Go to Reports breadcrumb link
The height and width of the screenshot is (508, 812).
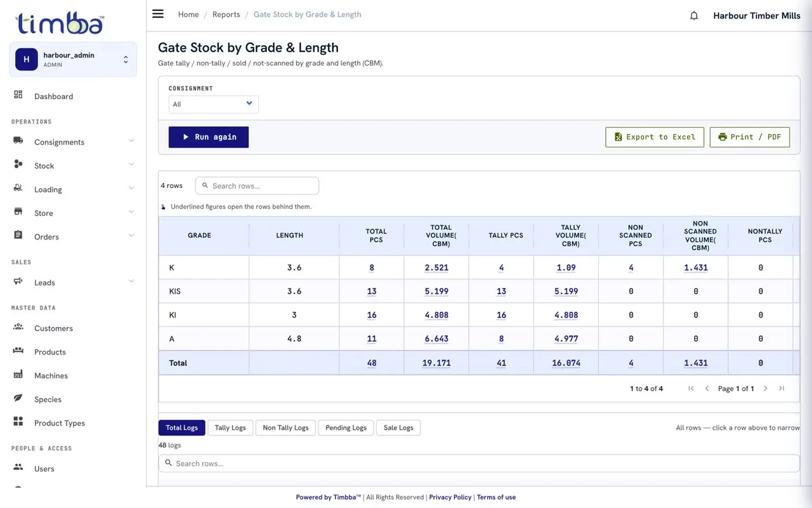coord(226,15)
